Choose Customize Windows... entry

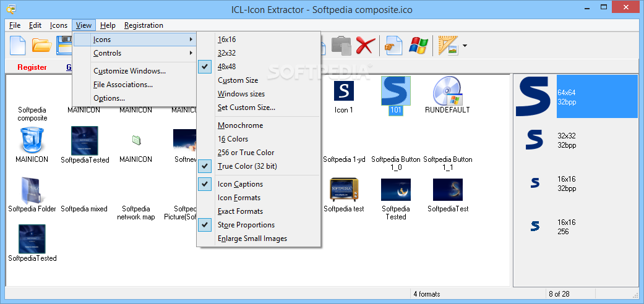[134, 71]
